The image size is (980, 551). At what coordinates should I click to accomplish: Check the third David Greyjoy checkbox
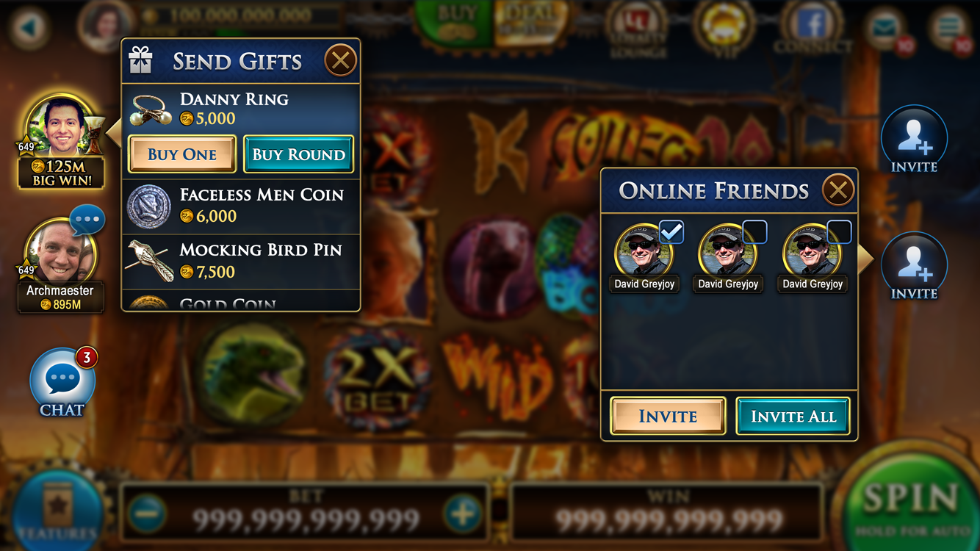pos(840,231)
